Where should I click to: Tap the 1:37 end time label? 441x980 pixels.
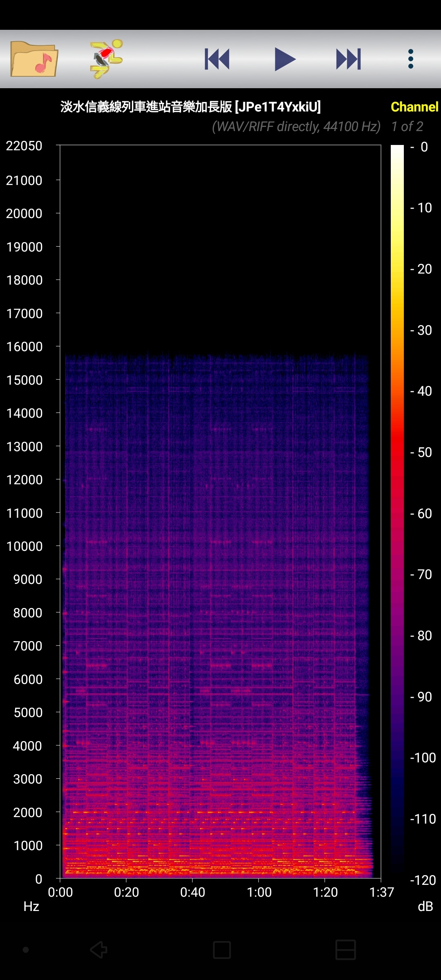(382, 892)
